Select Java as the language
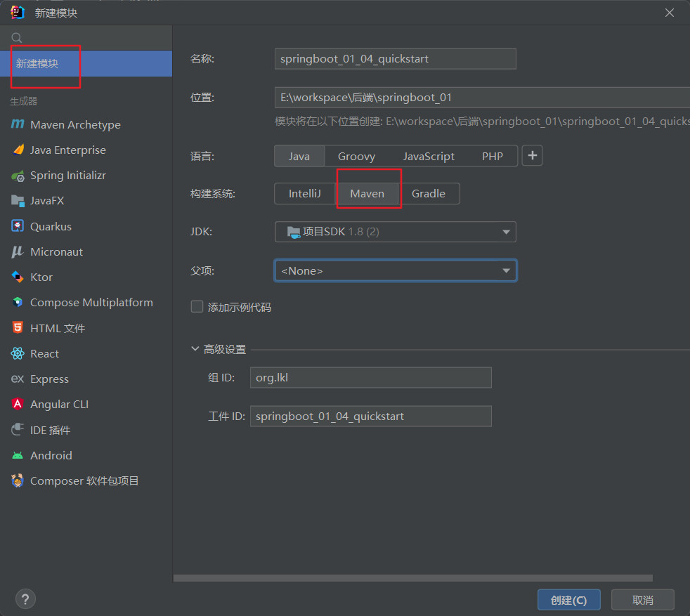690x616 pixels. point(299,156)
